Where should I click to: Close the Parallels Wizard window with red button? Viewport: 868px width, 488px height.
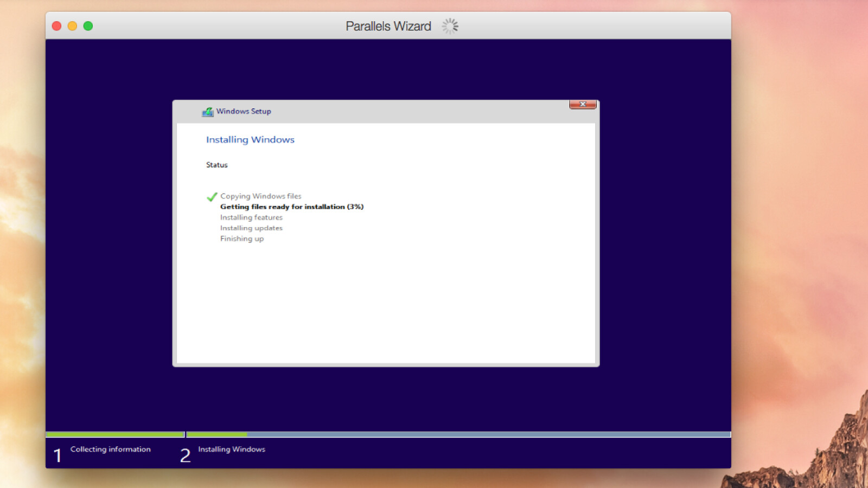[56, 26]
